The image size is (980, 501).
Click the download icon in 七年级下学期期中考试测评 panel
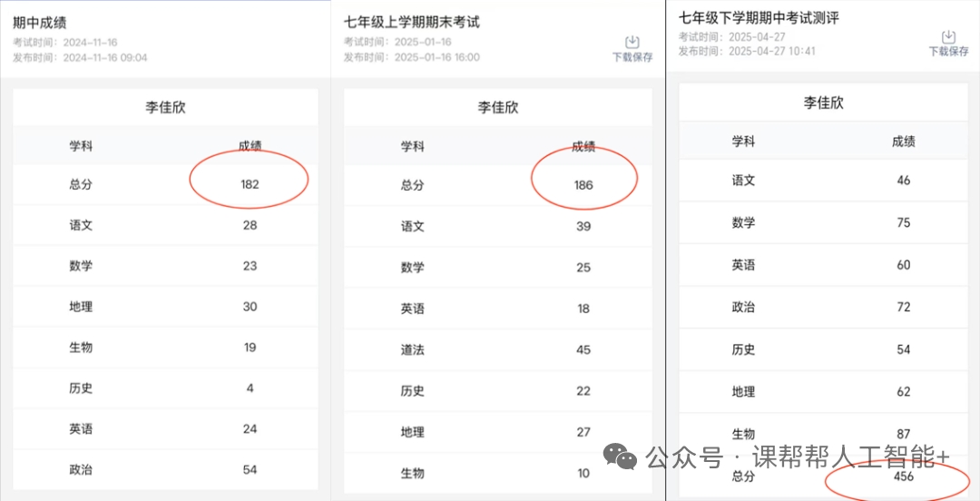point(948,36)
